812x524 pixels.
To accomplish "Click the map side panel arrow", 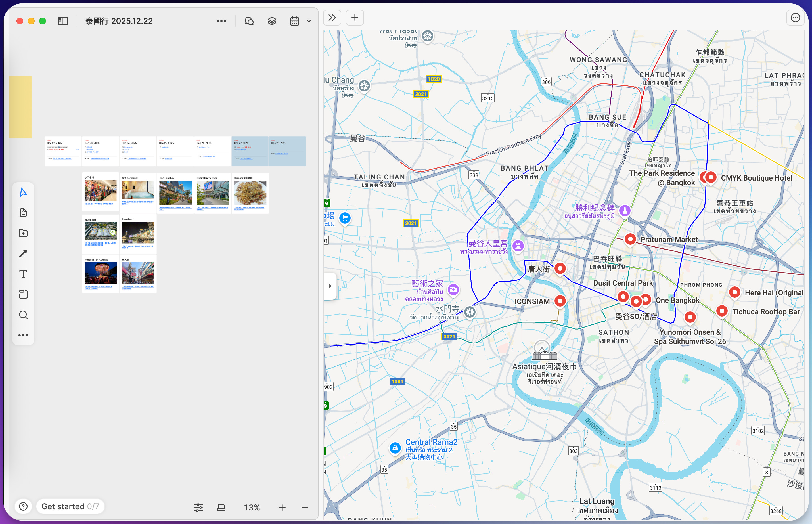I will (x=330, y=286).
